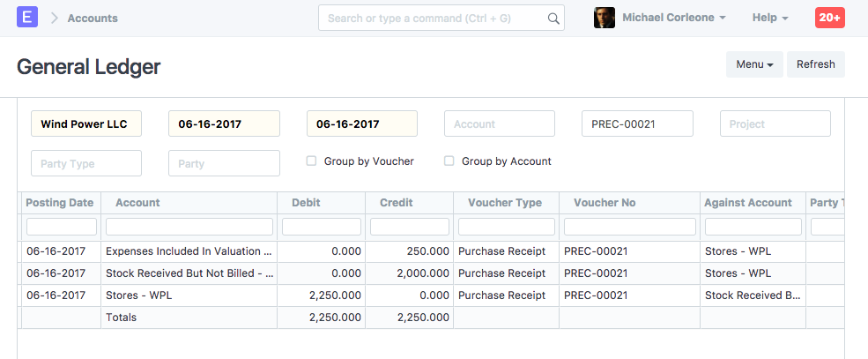This screenshot has height=359, width=868.
Task: Click the breadcrumb chevron arrow icon
Action: pos(54,18)
